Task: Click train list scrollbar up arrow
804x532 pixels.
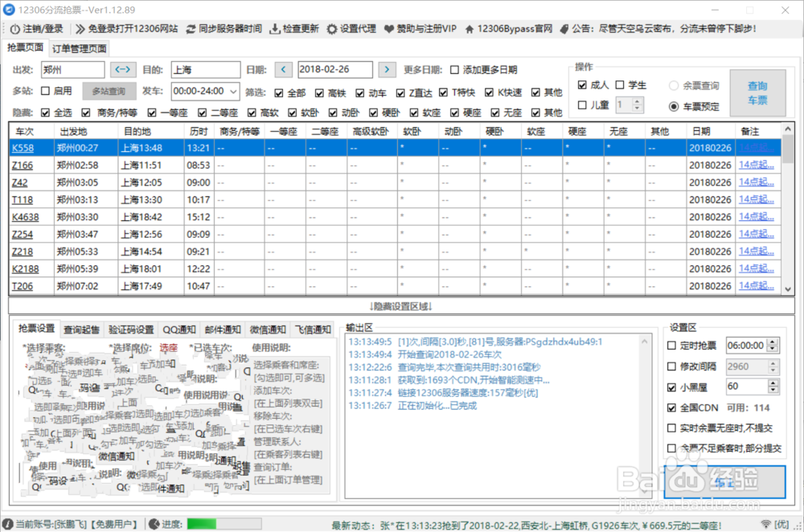Action: click(788, 128)
